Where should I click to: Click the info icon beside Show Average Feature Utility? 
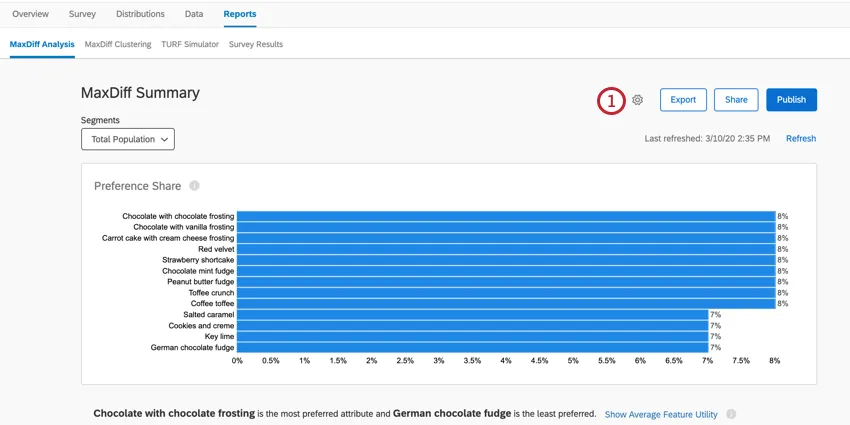click(731, 414)
